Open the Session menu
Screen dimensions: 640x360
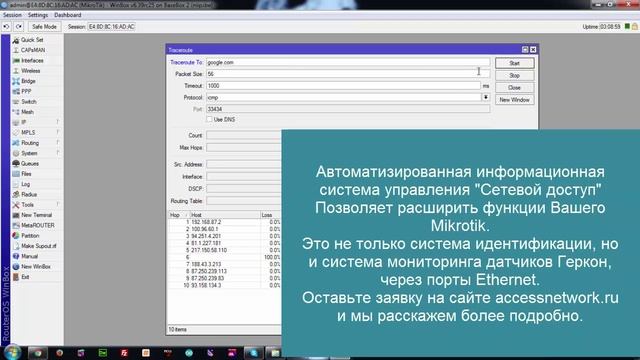point(12,15)
